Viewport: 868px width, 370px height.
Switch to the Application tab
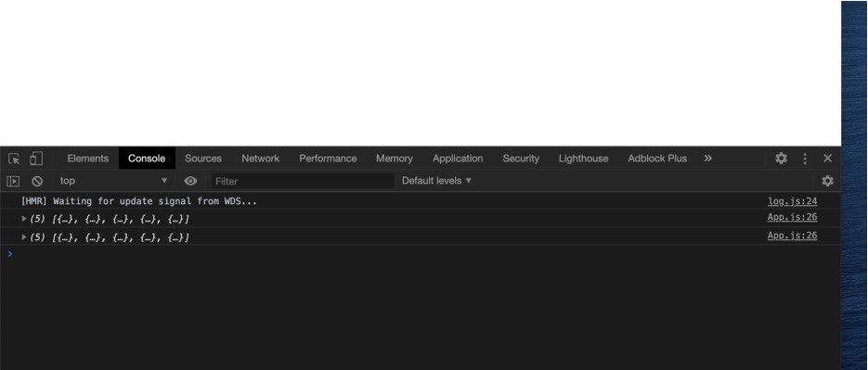tap(458, 159)
